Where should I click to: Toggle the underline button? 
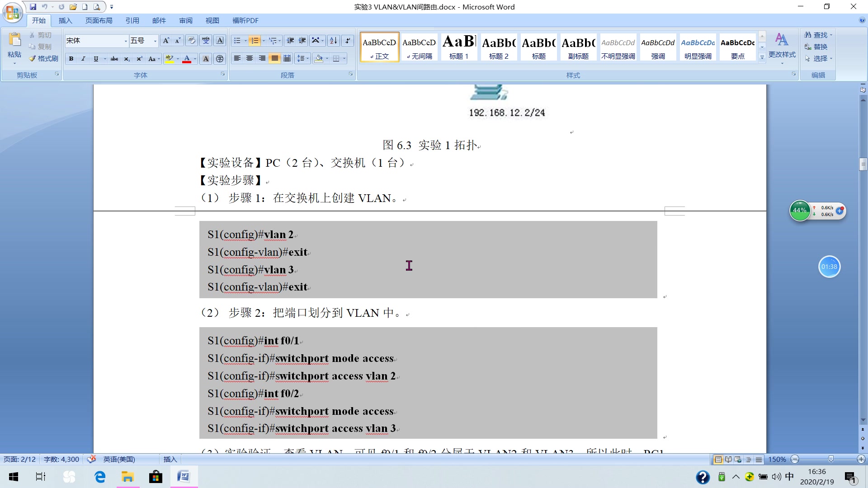[x=96, y=58]
